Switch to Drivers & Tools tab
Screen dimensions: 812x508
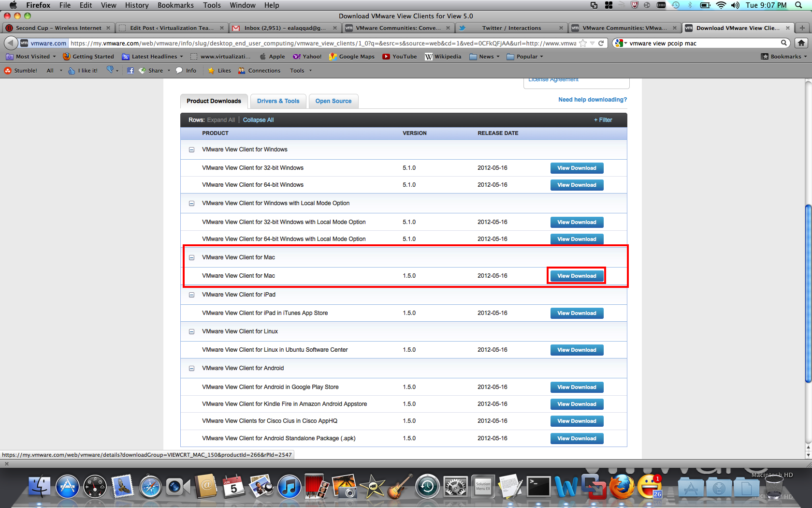tap(278, 101)
